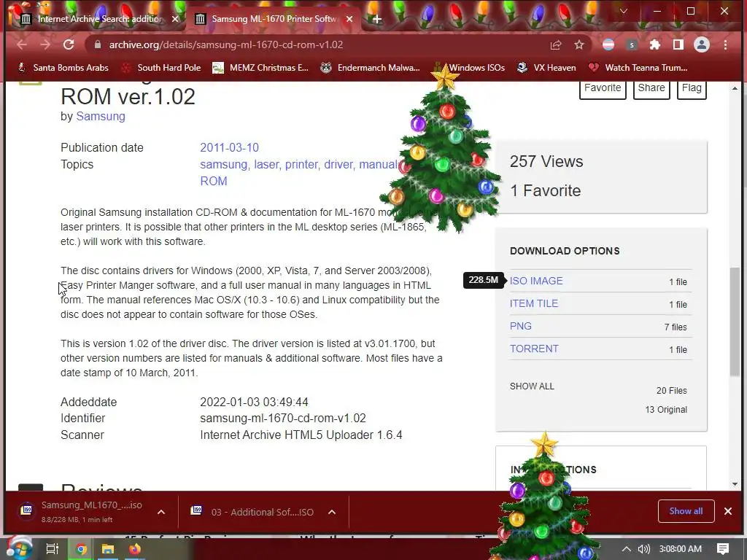The width and height of the screenshot is (747, 560).
Task: Open the Chrome three-dot menu
Action: pos(725,44)
